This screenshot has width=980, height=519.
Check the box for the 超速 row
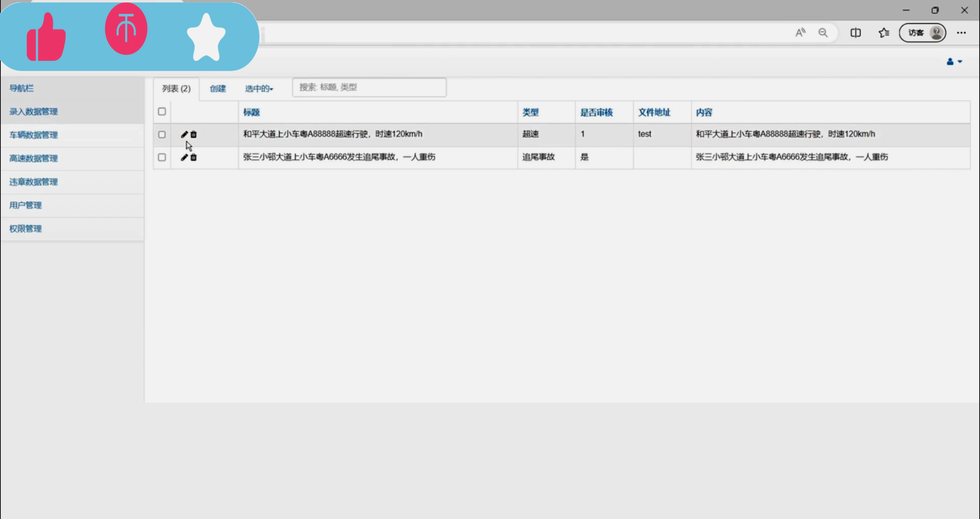162,135
